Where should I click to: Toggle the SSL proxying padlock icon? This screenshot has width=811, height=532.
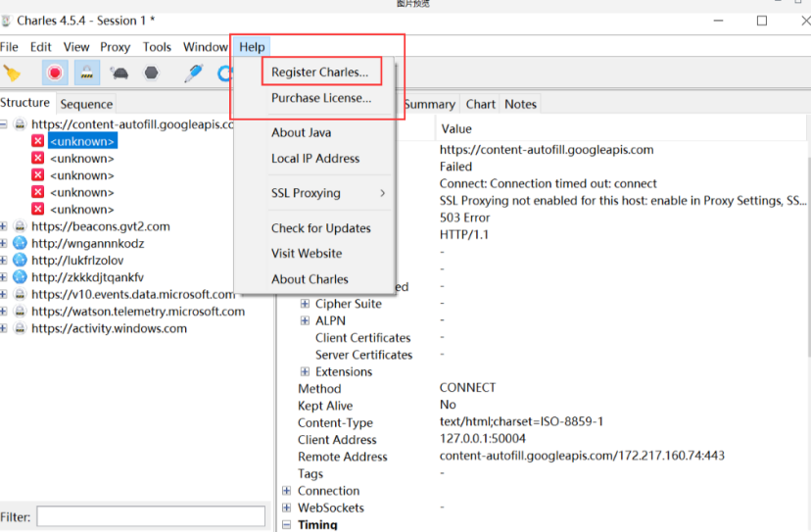(x=87, y=73)
